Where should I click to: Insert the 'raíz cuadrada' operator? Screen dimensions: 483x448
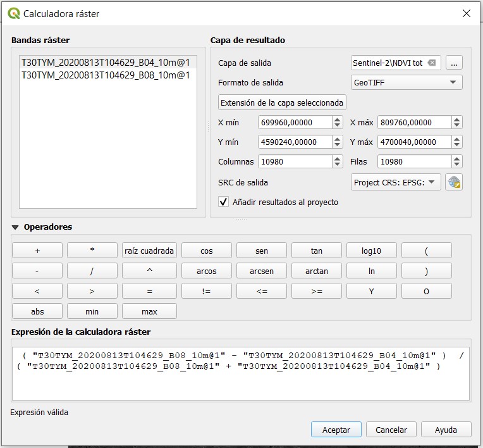pyautogui.click(x=149, y=251)
